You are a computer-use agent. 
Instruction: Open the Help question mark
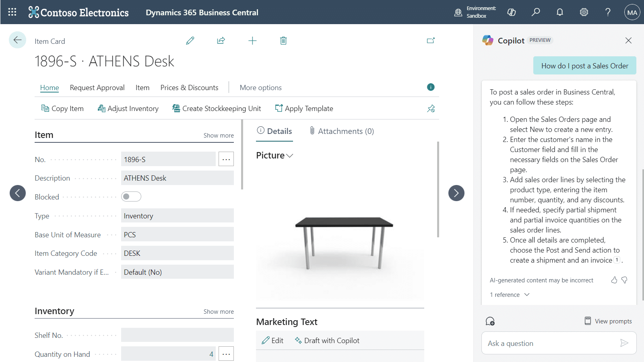608,12
